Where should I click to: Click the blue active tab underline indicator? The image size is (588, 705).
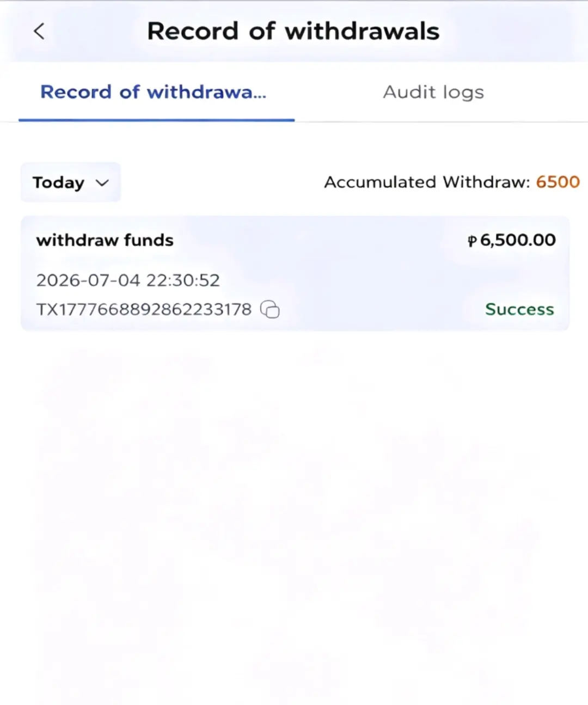click(x=157, y=120)
